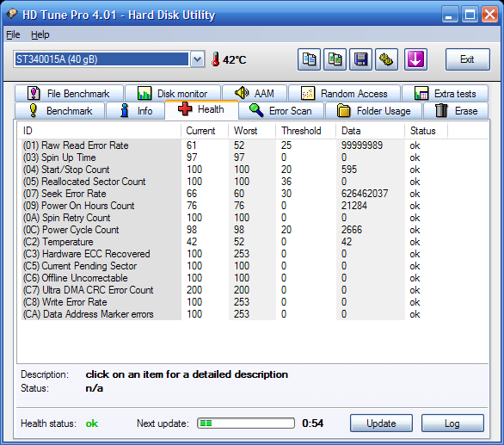This screenshot has width=504, height=445.
Task: Click the green Health status ok text
Action: [x=92, y=423]
